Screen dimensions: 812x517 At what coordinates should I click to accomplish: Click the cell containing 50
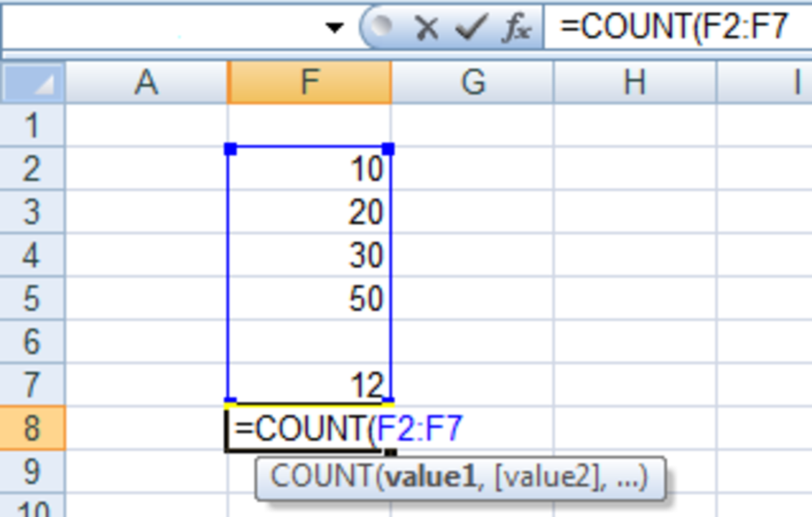point(309,298)
